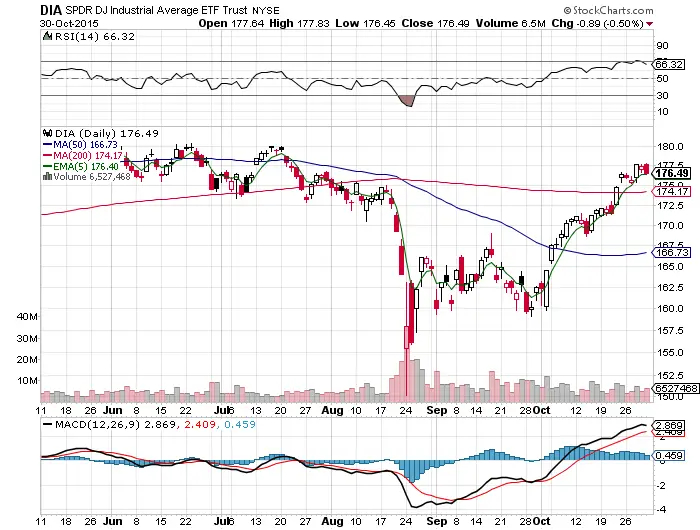Click the Volume 6,527,468 legend text

(x=92, y=177)
